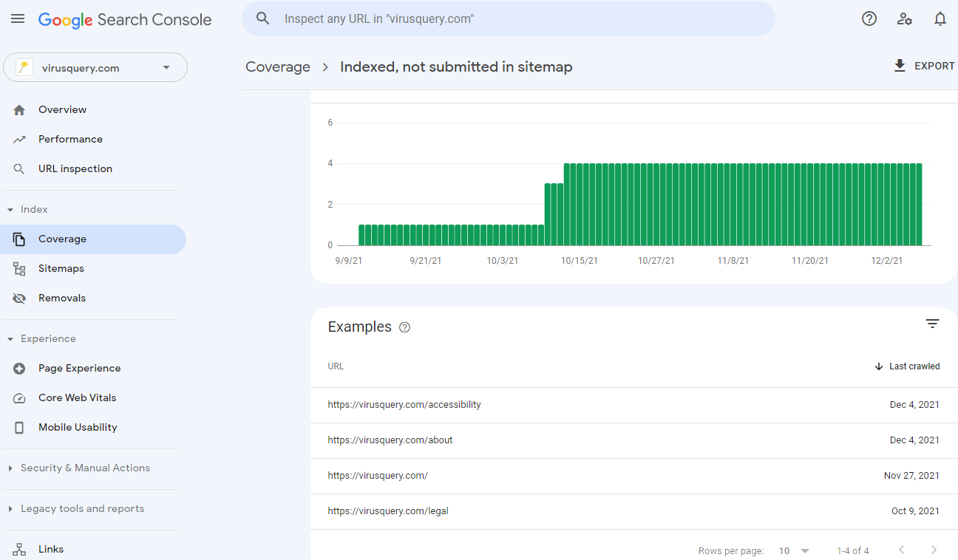Click the EXPORT button label

(934, 66)
